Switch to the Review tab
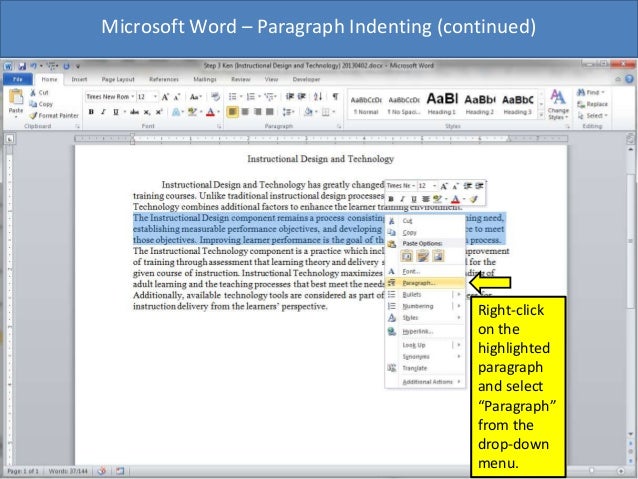 click(x=240, y=79)
